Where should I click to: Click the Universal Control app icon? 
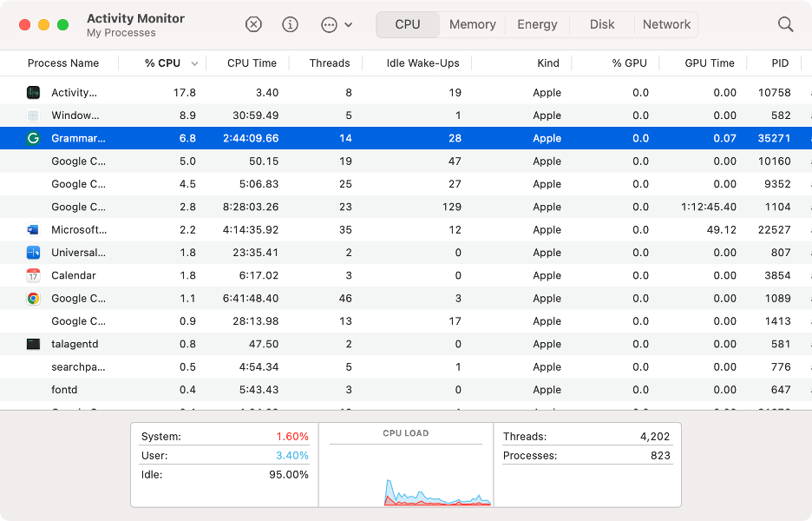tap(33, 252)
